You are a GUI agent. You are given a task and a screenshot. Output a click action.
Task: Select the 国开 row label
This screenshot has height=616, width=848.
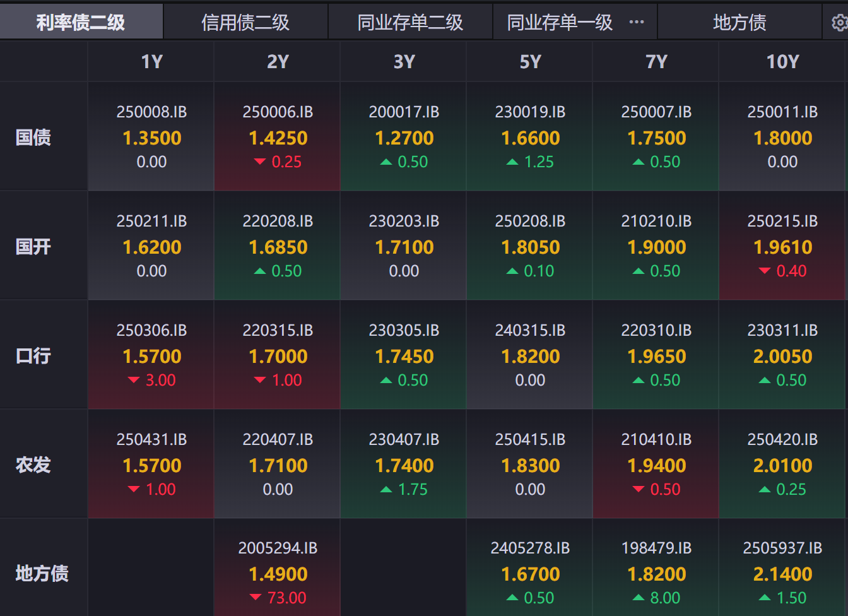(33, 246)
